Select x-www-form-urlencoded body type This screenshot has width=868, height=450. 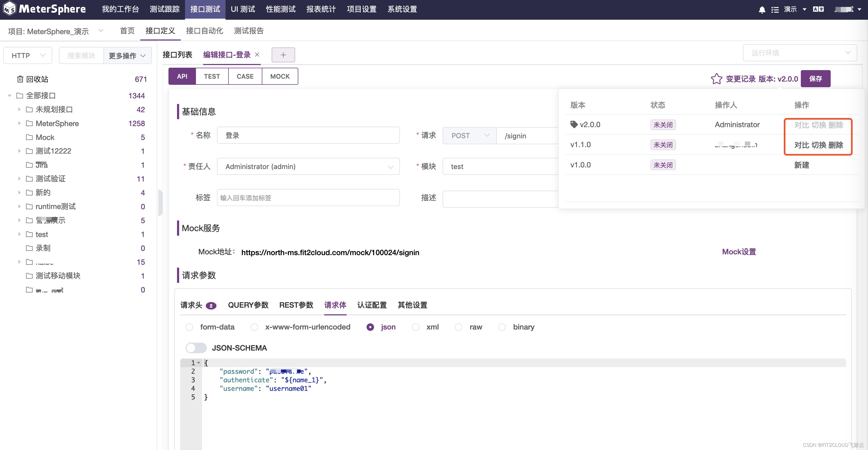pyautogui.click(x=254, y=327)
